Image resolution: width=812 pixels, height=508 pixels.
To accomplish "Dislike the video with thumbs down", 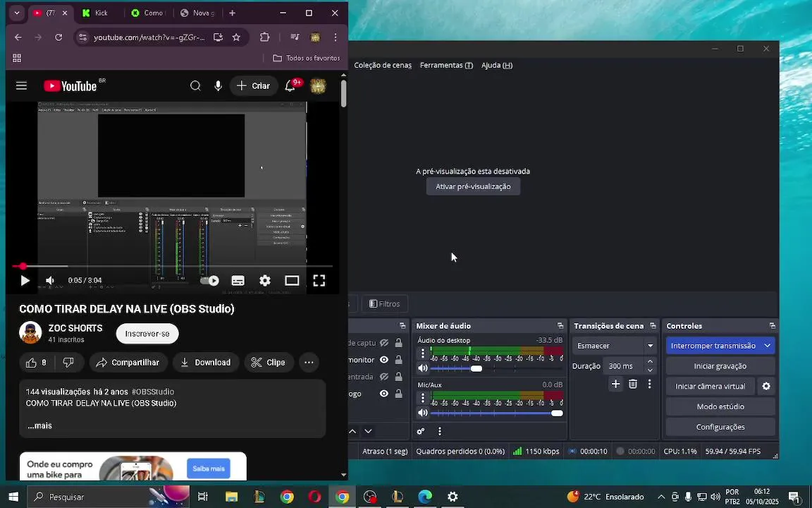I will [x=68, y=363].
